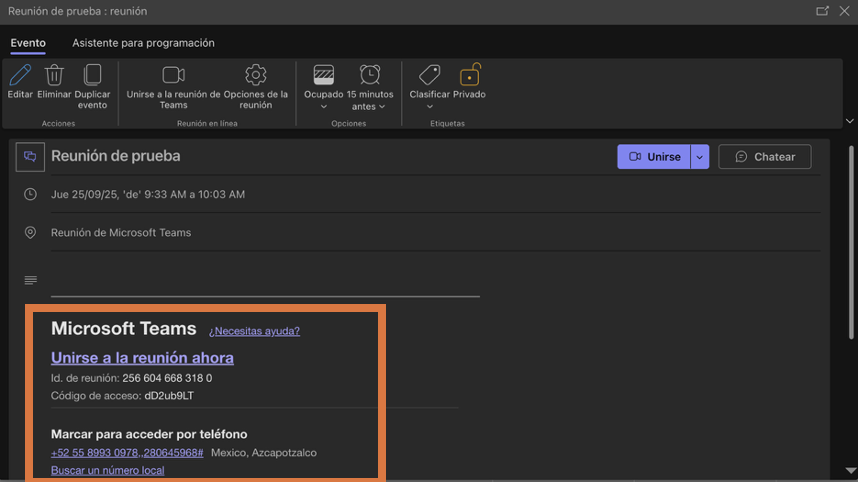860x482 pixels.
Task: Click the vertical scrollbar on the right
Action: 851,300
